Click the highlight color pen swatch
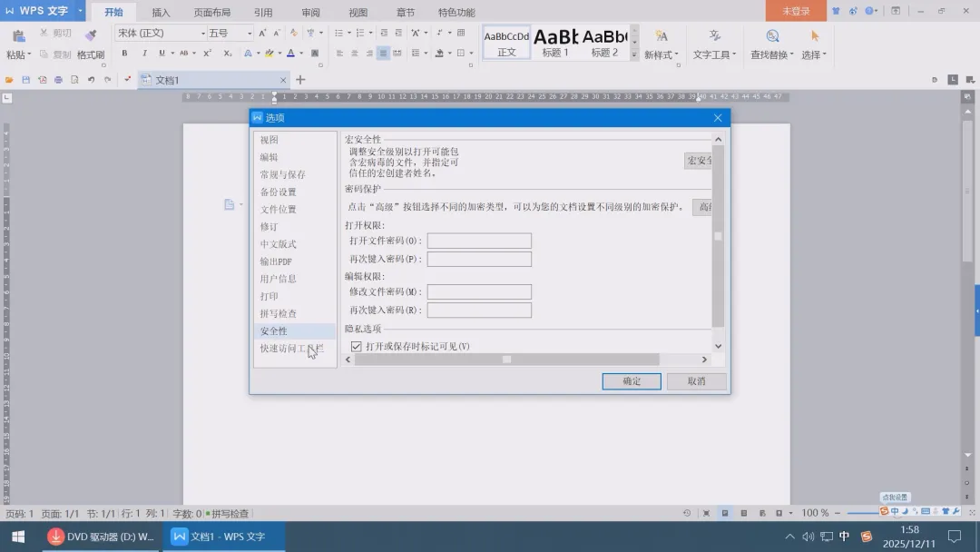 (x=269, y=54)
